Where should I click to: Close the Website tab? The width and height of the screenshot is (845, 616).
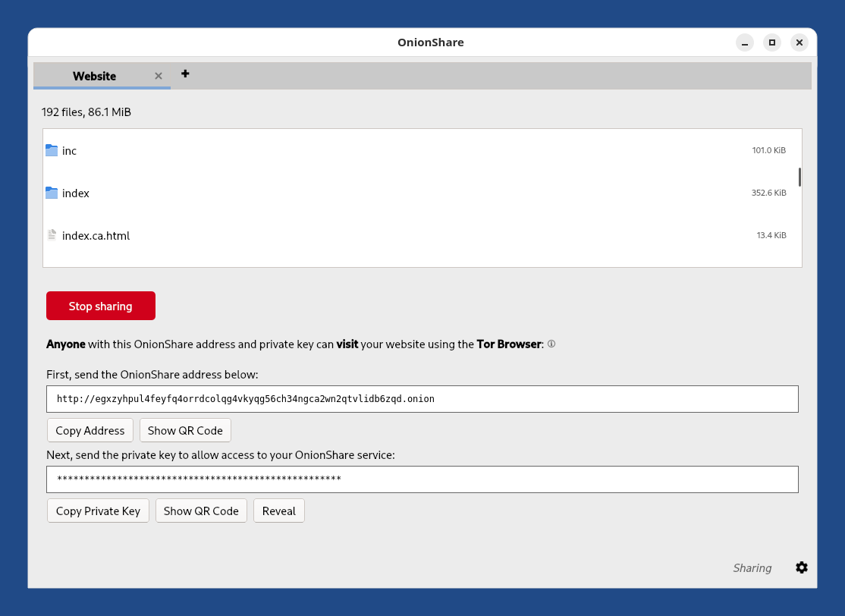point(159,76)
